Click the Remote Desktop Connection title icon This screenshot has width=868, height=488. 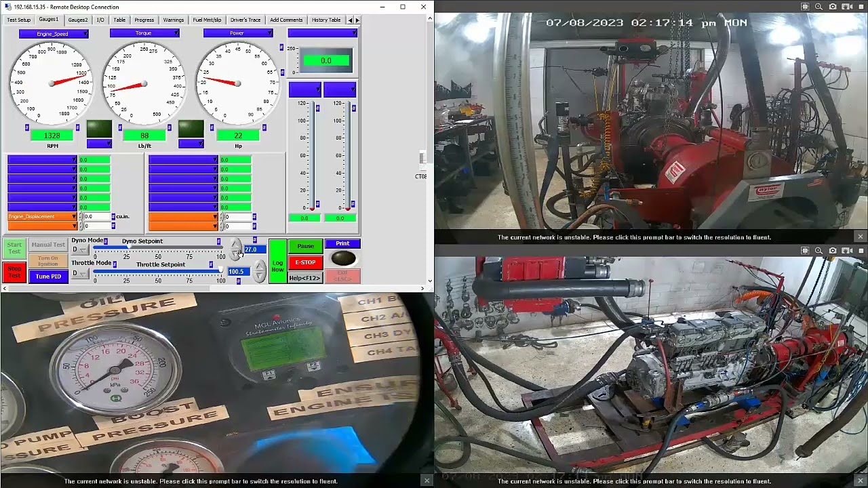pyautogui.click(x=8, y=7)
